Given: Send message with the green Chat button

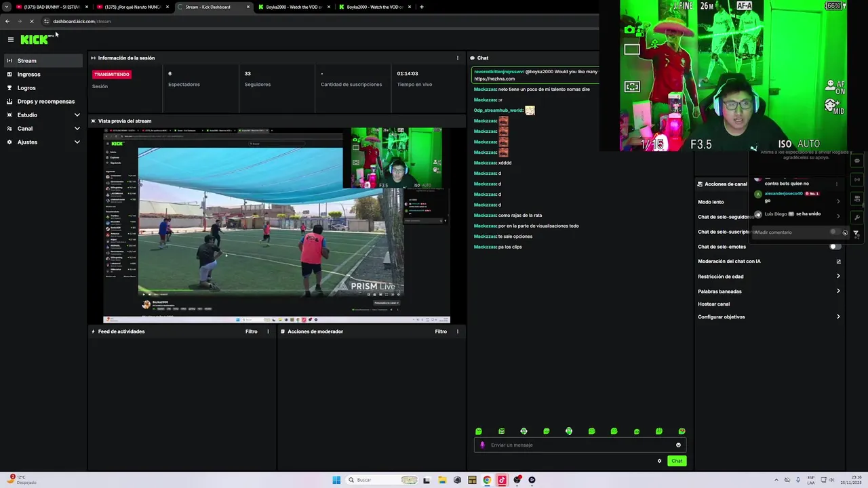Looking at the screenshot, I should coord(677,461).
